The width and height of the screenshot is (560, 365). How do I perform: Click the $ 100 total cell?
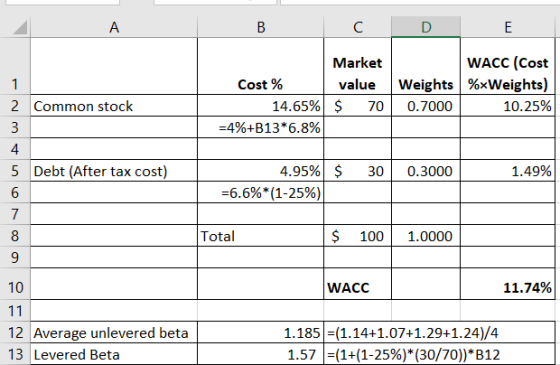pyautogui.click(x=358, y=236)
